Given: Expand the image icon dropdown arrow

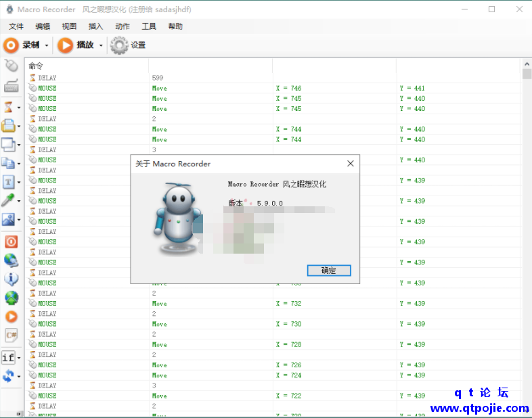Looking at the screenshot, I should click(19, 220).
